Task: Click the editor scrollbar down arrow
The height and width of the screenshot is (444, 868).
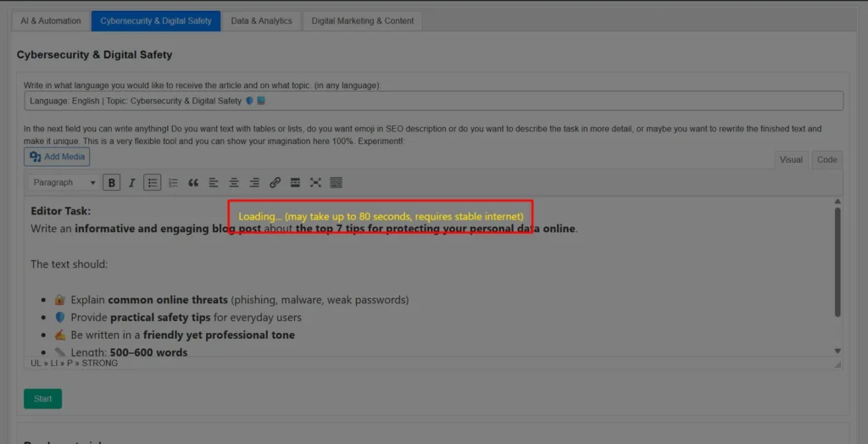Action: coord(837,351)
